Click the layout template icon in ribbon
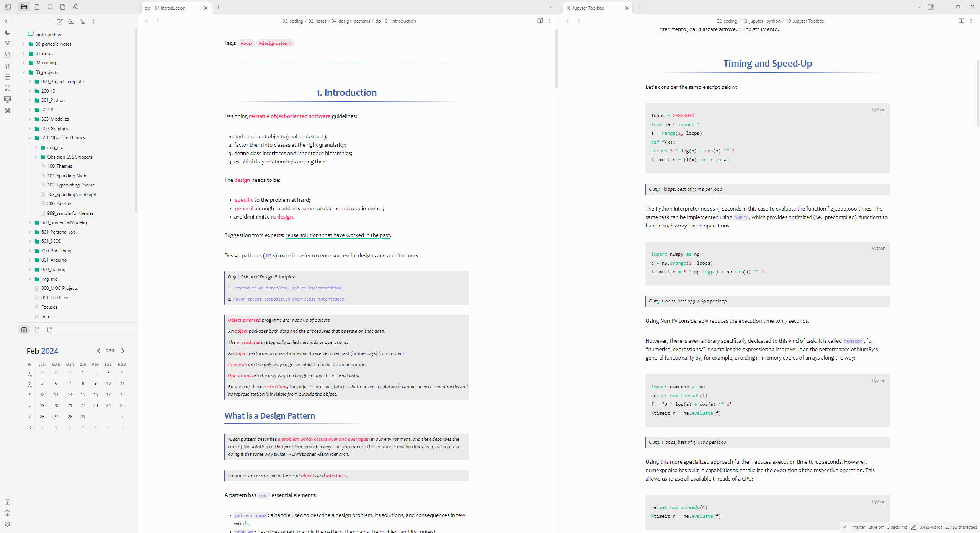 coord(7,77)
